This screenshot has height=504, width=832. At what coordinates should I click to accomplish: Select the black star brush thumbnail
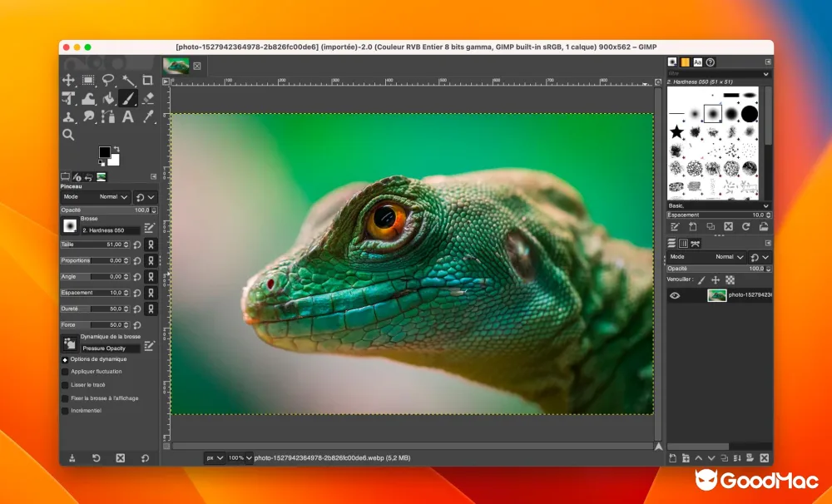click(676, 132)
